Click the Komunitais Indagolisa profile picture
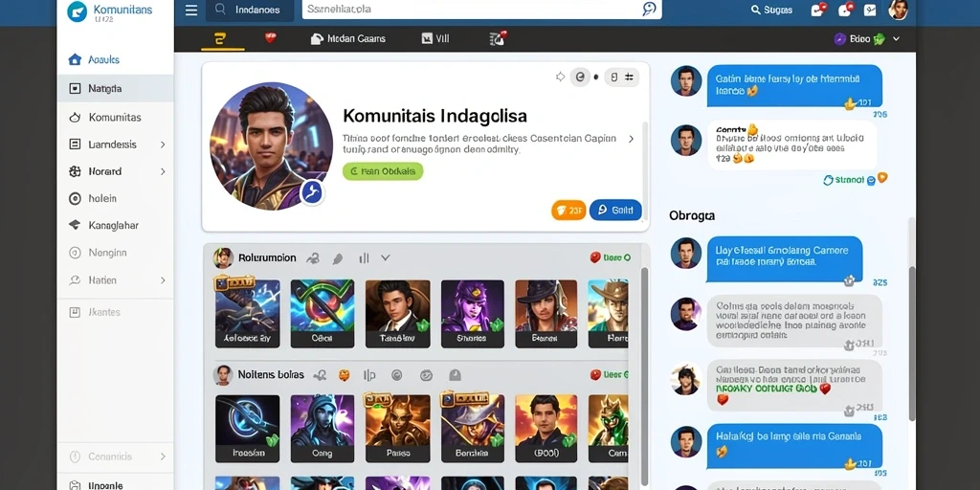The height and width of the screenshot is (490, 980). pyautogui.click(x=271, y=146)
